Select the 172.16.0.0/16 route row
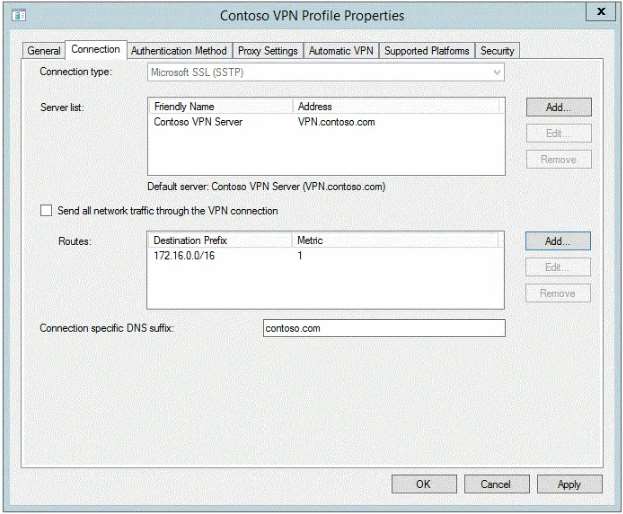Image resolution: width=623 pixels, height=514 pixels. pos(325,255)
